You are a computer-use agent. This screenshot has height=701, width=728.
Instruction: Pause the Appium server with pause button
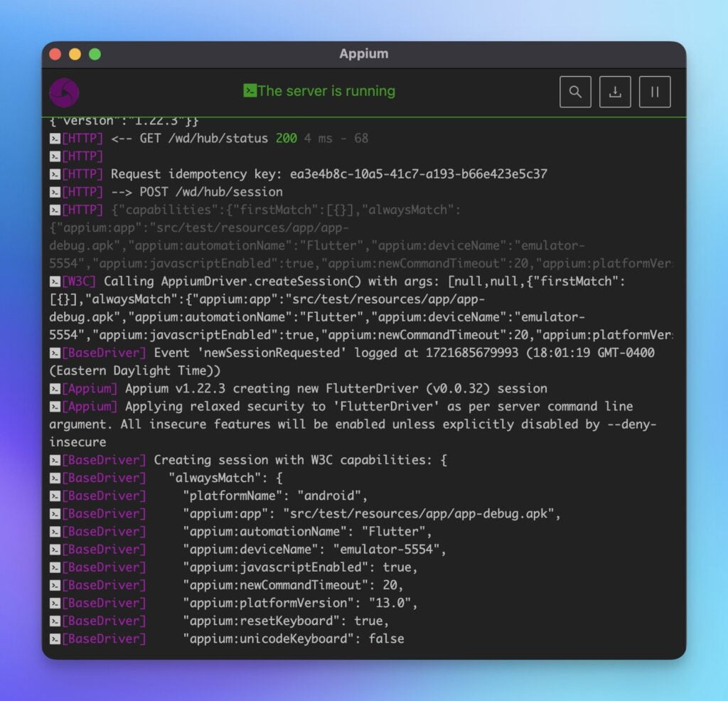coord(655,92)
